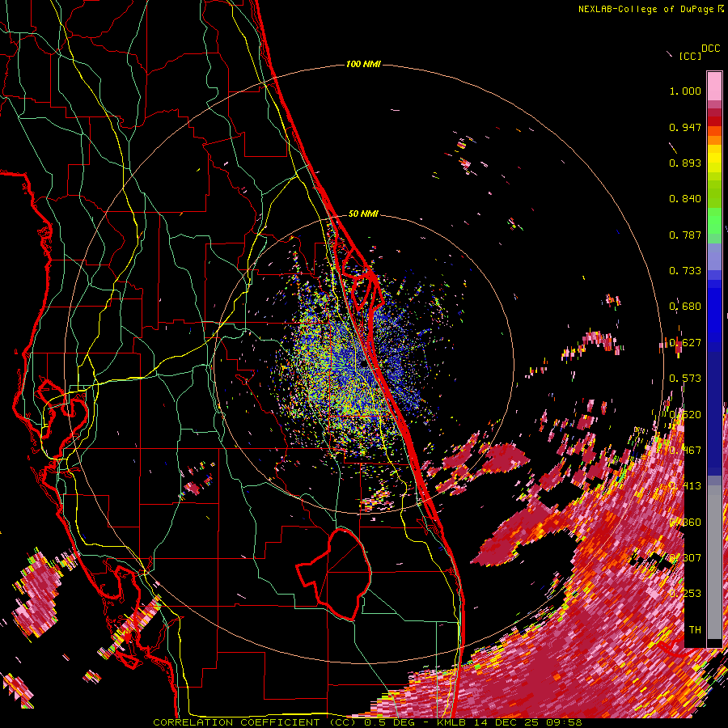
Task: Click the 0.573 scale value
Action: point(685,379)
